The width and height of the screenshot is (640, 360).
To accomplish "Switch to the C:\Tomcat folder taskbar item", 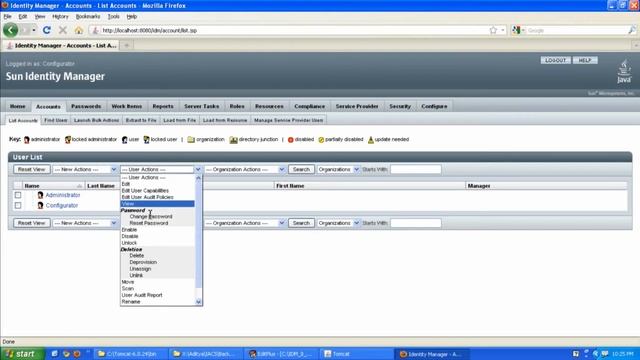I will [130, 354].
